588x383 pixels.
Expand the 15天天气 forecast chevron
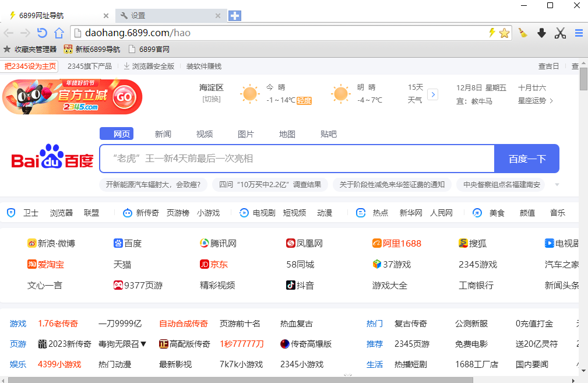432,94
